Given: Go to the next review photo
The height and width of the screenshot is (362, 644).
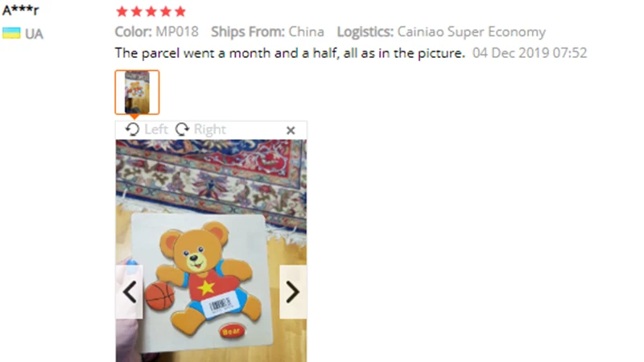Looking at the screenshot, I should pos(293,292).
